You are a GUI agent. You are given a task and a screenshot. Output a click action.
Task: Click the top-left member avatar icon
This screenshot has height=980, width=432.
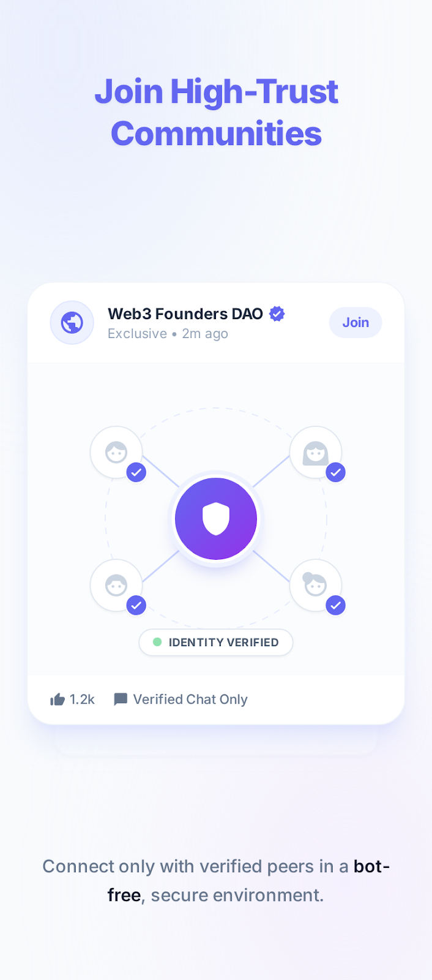pyautogui.click(x=116, y=452)
